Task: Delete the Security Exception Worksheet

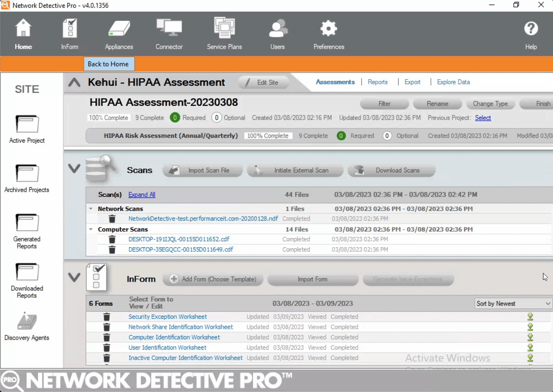Action: click(106, 317)
